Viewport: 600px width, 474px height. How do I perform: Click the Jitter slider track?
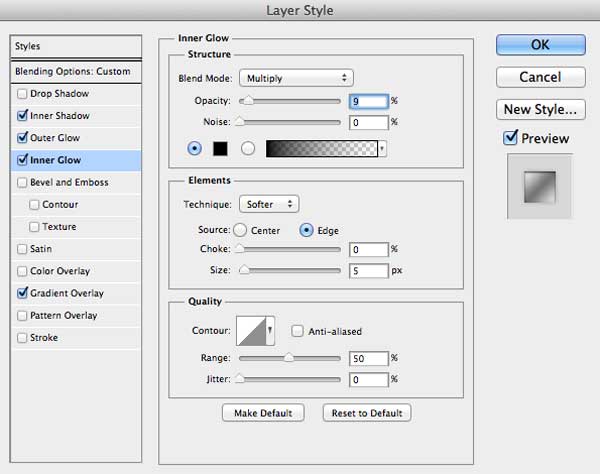coord(290,380)
